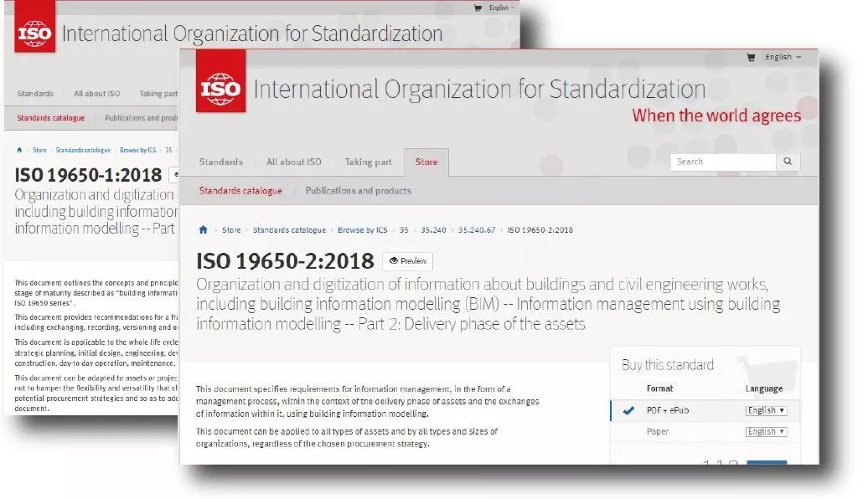Click Standards catalogue breadcrumb in back window
The height and width of the screenshot is (499, 868).
(x=82, y=150)
